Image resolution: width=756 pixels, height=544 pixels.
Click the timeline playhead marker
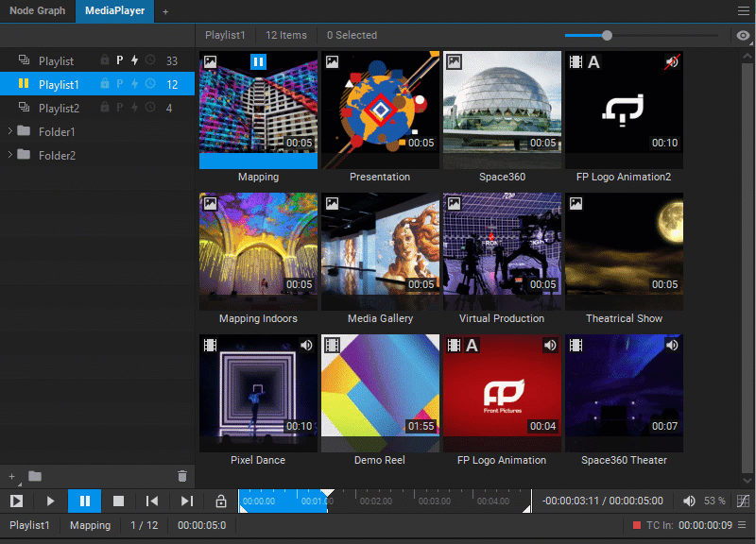327,493
